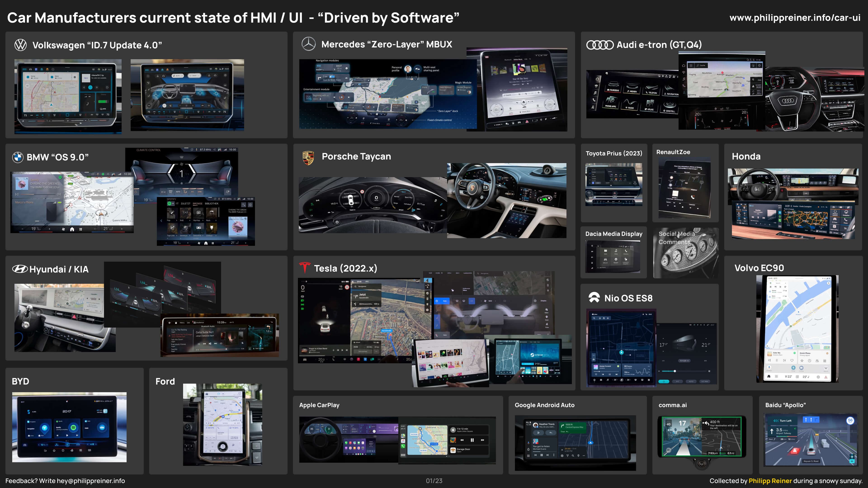
Task: Open the Social Media Comments gauges image
Action: tap(686, 253)
